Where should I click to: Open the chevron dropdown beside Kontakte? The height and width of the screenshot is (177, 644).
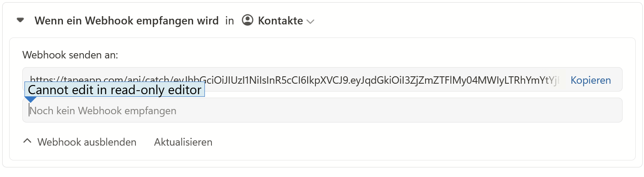tap(310, 21)
